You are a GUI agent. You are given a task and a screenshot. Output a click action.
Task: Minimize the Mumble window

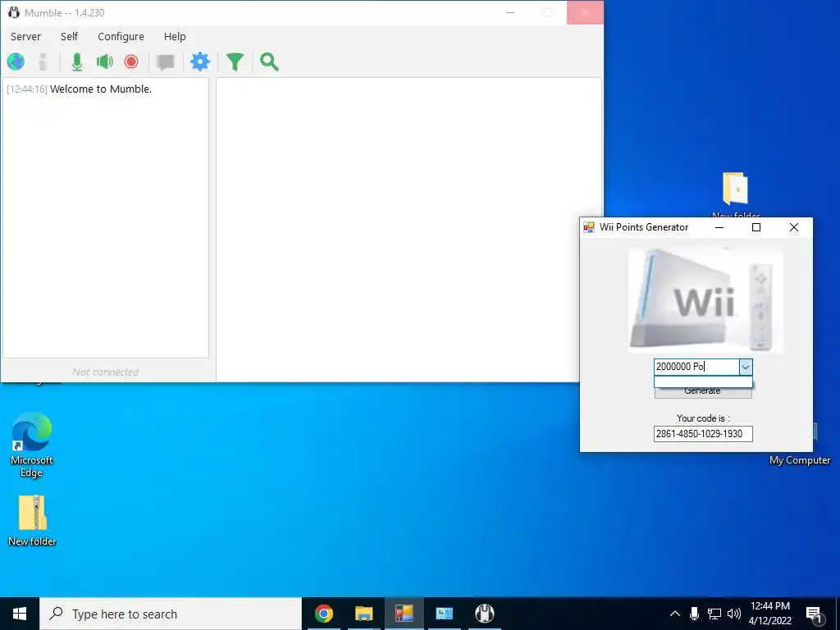click(x=510, y=12)
